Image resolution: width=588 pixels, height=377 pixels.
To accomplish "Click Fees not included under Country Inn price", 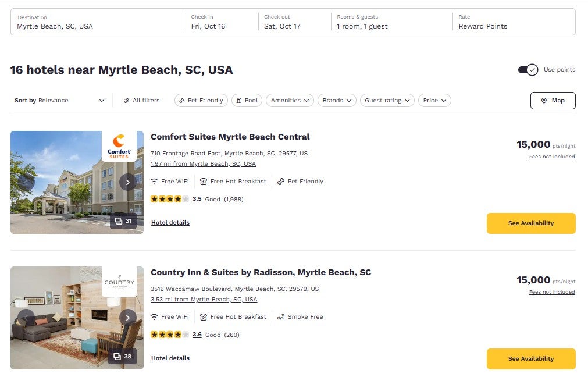I will (552, 292).
